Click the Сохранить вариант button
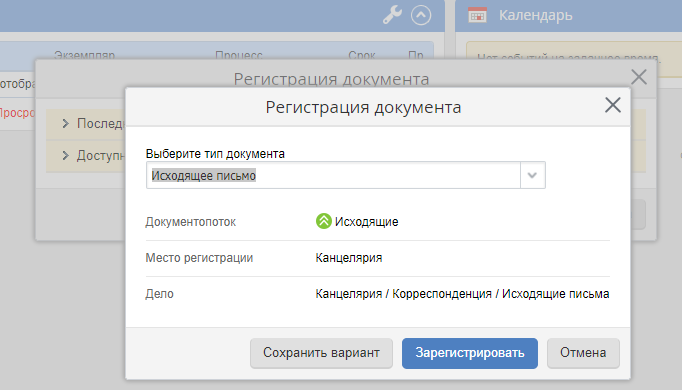The width and height of the screenshot is (682, 390). click(x=321, y=353)
